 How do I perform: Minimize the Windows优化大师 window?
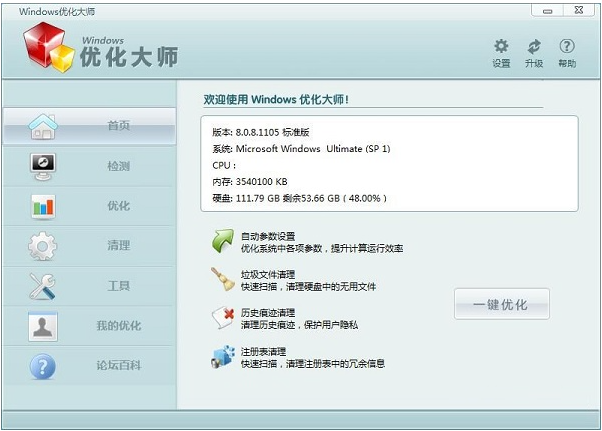(547, 9)
